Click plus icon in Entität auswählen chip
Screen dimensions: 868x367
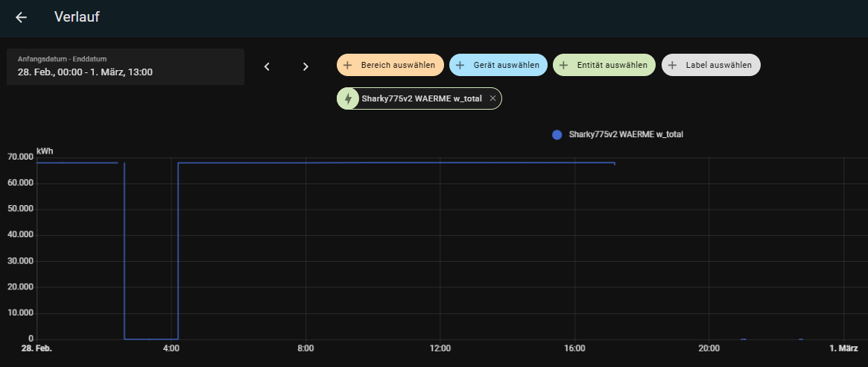tap(563, 65)
